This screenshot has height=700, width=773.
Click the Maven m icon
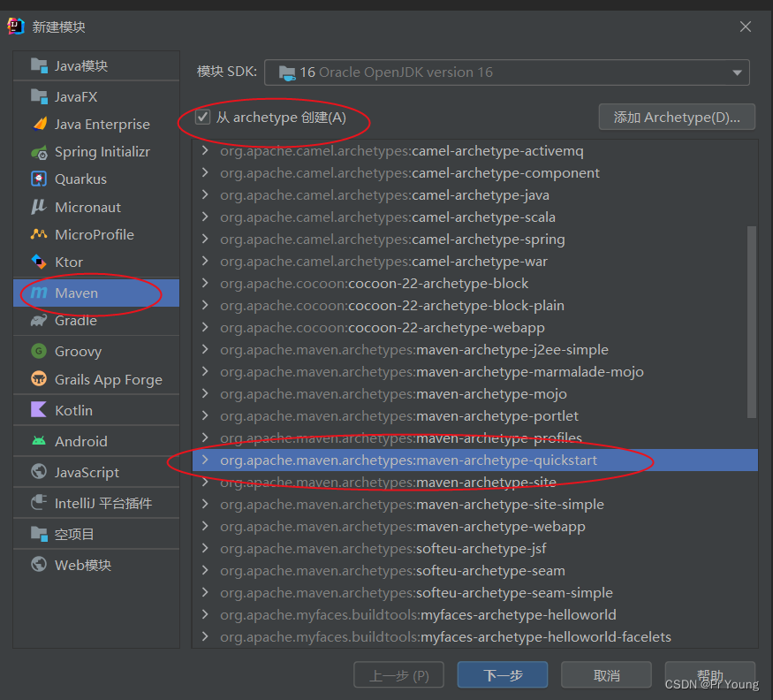[x=39, y=293]
